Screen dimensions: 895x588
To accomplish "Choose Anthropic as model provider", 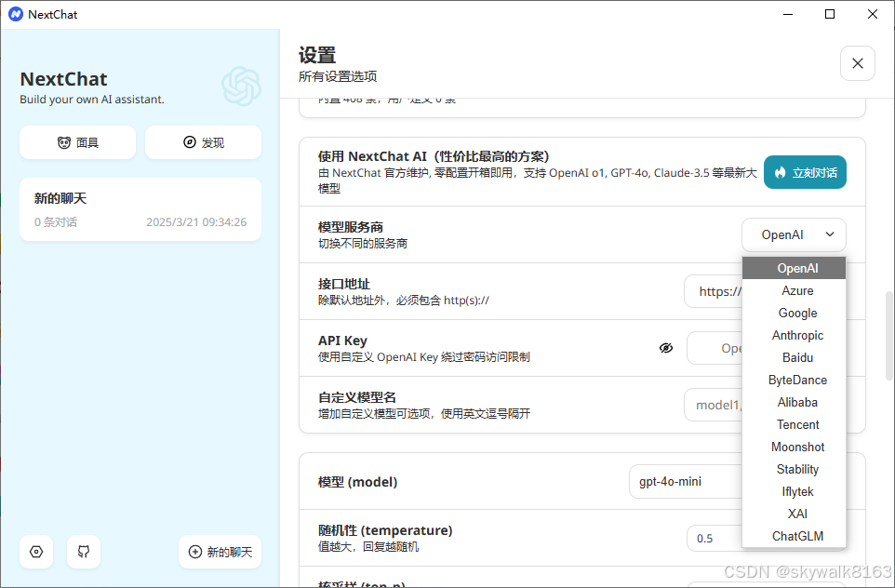I will click(x=794, y=335).
